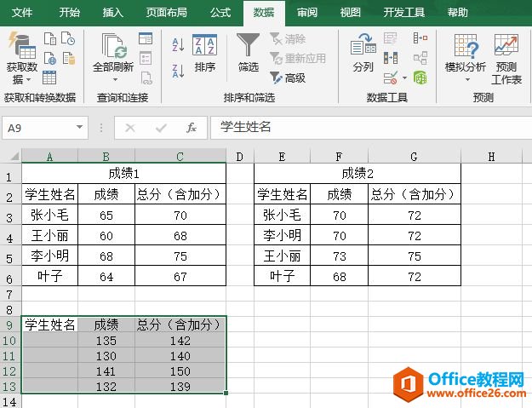Click cell C11 containing 140

coord(180,356)
